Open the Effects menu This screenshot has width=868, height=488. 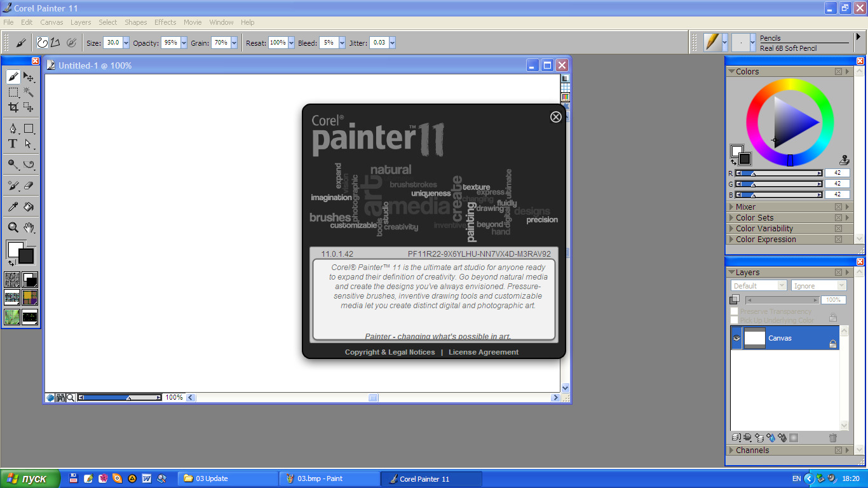(x=165, y=22)
